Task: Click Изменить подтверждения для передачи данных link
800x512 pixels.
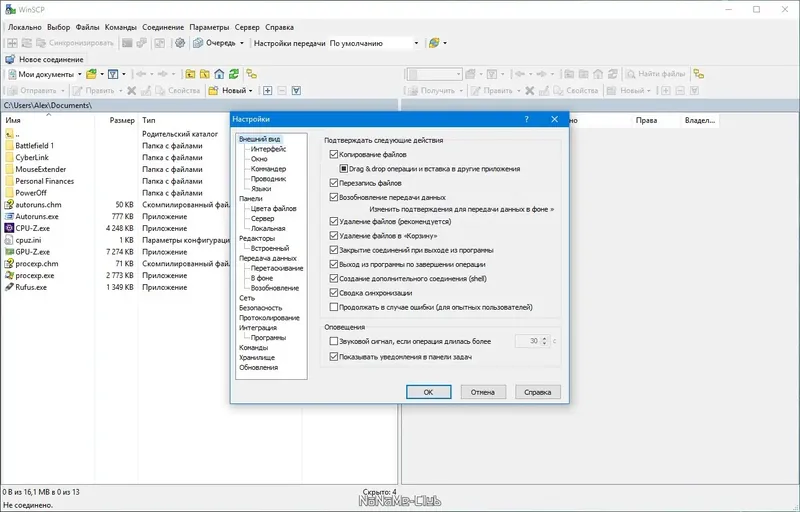Action: click(462, 209)
